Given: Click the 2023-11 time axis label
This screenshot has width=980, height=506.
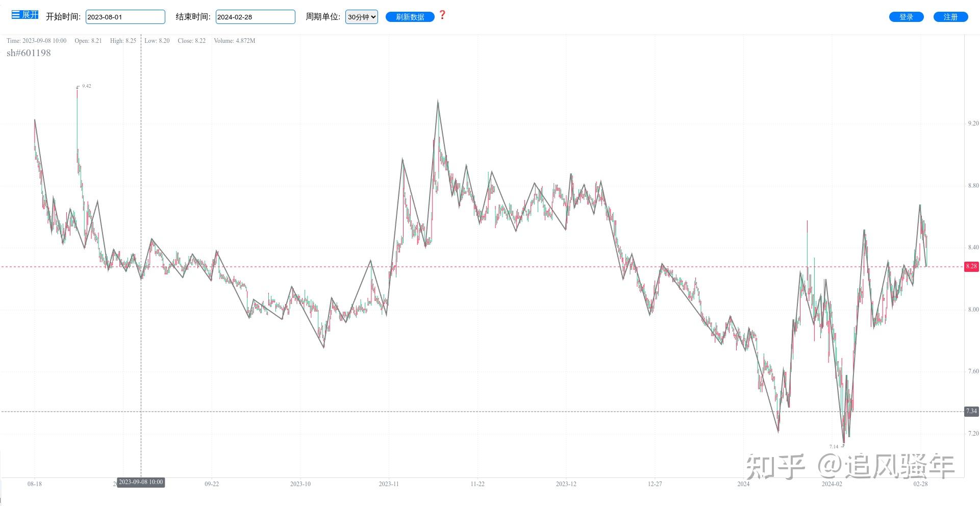Looking at the screenshot, I should point(389,484).
